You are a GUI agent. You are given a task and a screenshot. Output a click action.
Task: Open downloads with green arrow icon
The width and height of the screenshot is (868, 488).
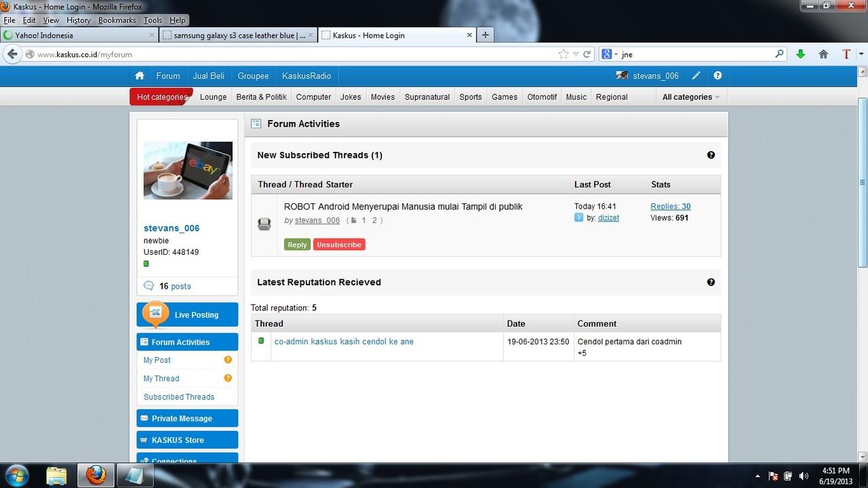click(800, 54)
